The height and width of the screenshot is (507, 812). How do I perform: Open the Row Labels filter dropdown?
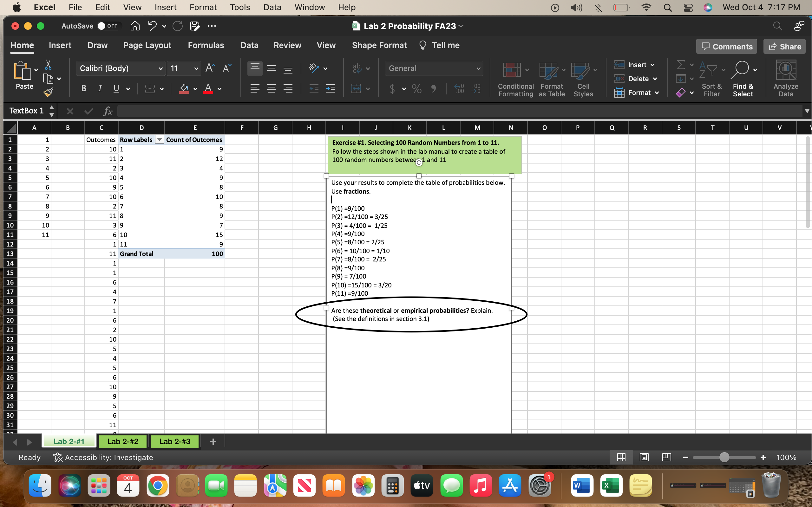160,140
